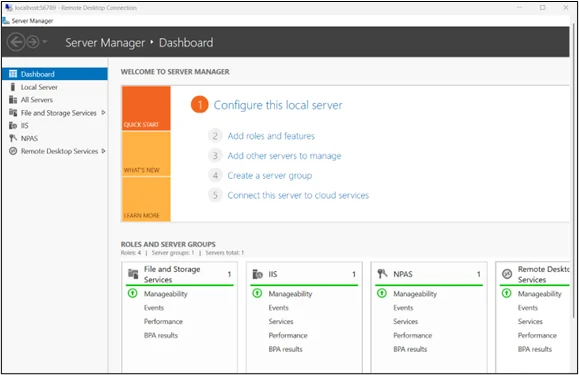Click the Forward arrow navigation button
This screenshot has width=579, height=375.
tap(33, 42)
